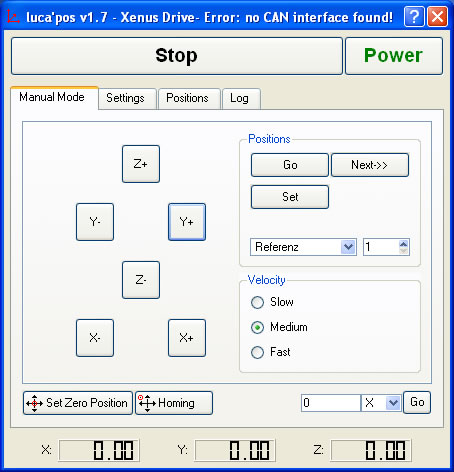454x472 pixels.
Task: Click the luca'pos app icon in title bar
Action: tap(13, 16)
